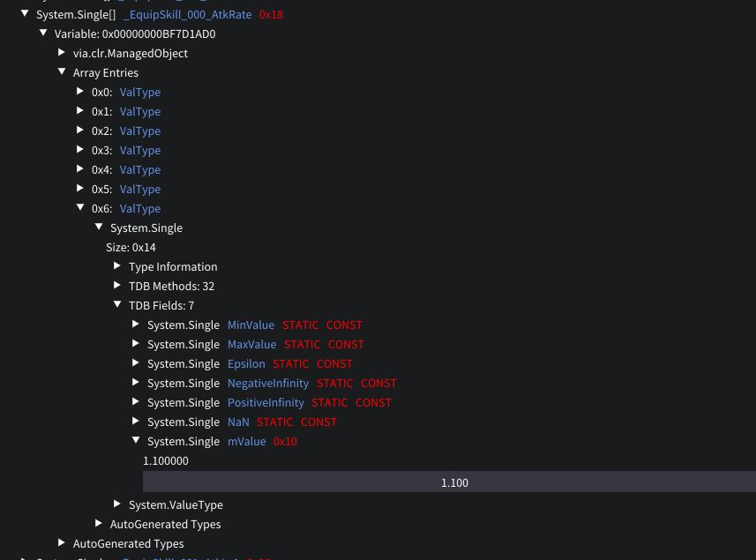The width and height of the screenshot is (756, 560).
Task: Expand AutoGenerated Types under the variable
Action: (x=62, y=543)
